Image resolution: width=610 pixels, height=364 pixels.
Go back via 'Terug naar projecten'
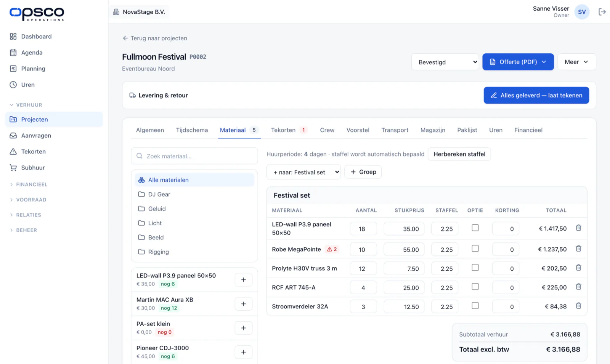(x=155, y=38)
